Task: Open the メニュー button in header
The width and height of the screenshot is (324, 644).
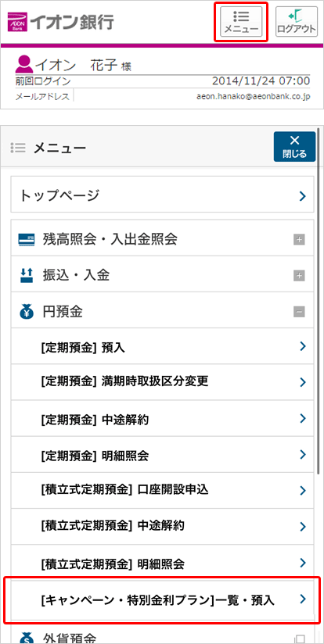Action: pyautogui.click(x=241, y=22)
